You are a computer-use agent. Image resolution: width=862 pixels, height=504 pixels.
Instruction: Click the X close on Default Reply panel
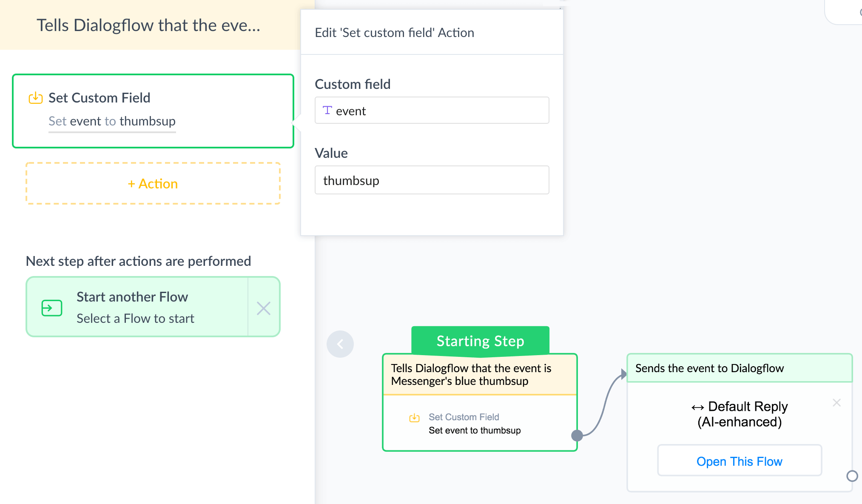(x=837, y=404)
